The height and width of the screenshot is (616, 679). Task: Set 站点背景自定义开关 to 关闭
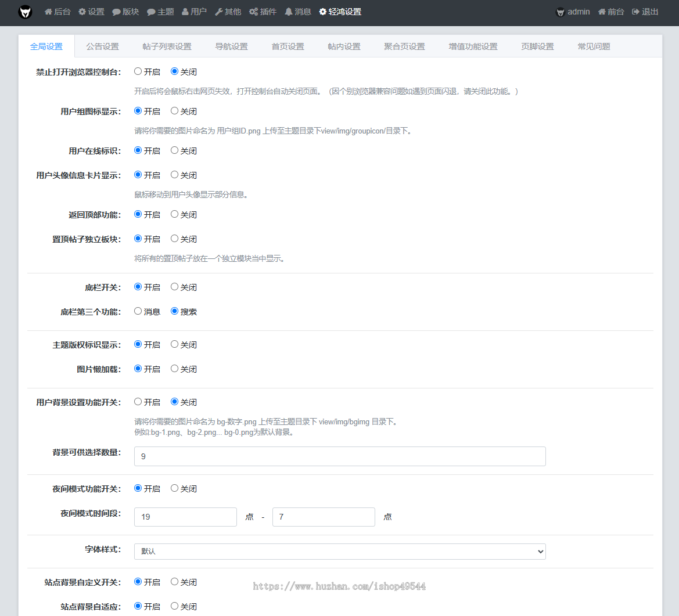click(174, 581)
